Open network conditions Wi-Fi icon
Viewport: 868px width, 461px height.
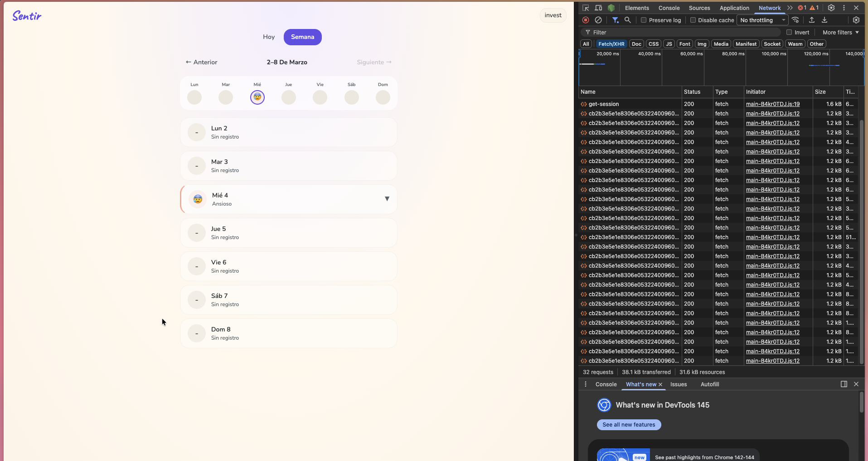pos(795,20)
